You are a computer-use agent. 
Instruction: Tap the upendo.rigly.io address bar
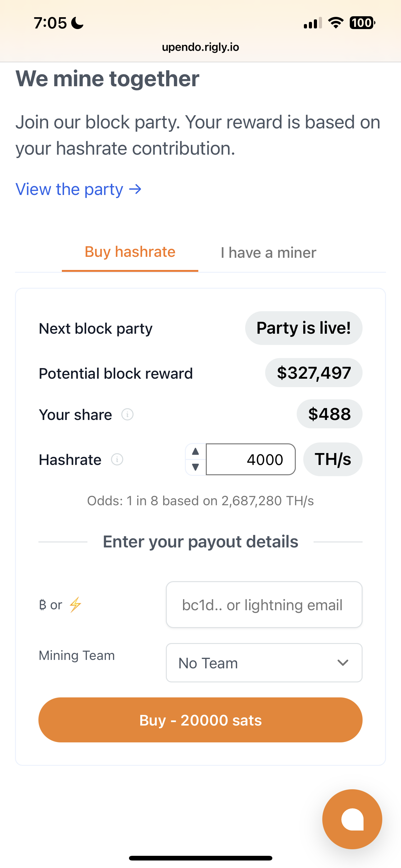pos(200,47)
